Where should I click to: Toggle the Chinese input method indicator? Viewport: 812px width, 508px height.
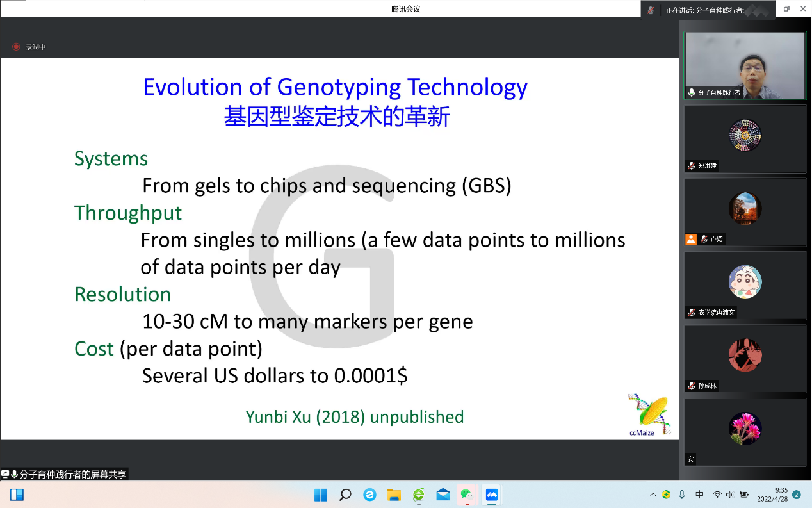pyautogui.click(x=699, y=495)
